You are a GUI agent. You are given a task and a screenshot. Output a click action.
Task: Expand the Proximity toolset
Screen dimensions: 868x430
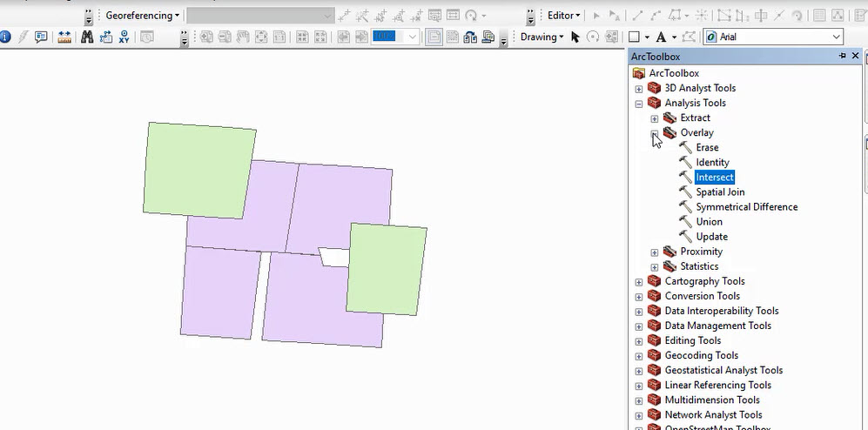coord(655,252)
